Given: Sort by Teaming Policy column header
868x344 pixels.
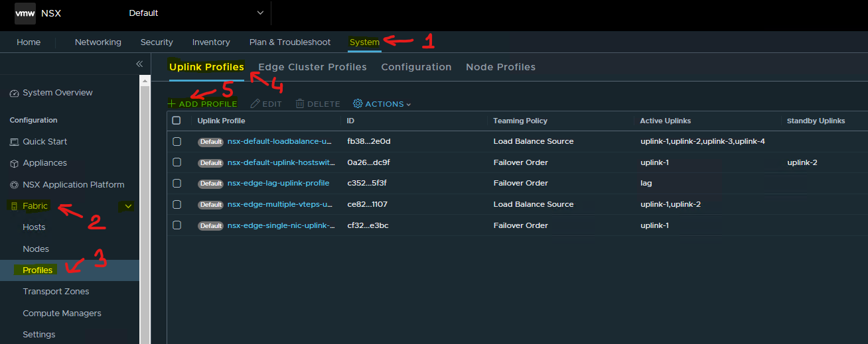Looking at the screenshot, I should 520,121.
